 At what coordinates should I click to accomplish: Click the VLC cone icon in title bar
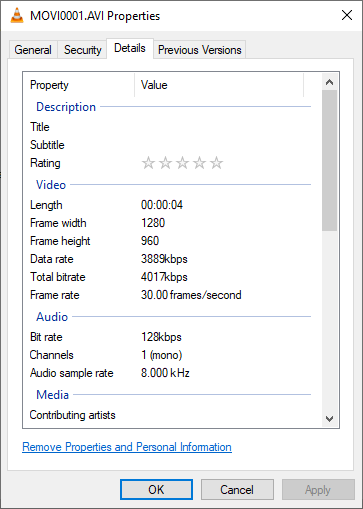[x=17, y=15]
